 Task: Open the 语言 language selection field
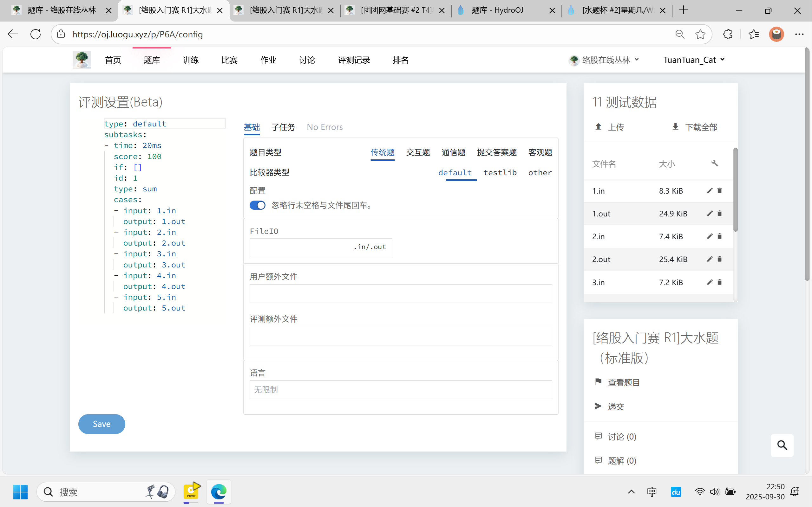pyautogui.click(x=401, y=390)
